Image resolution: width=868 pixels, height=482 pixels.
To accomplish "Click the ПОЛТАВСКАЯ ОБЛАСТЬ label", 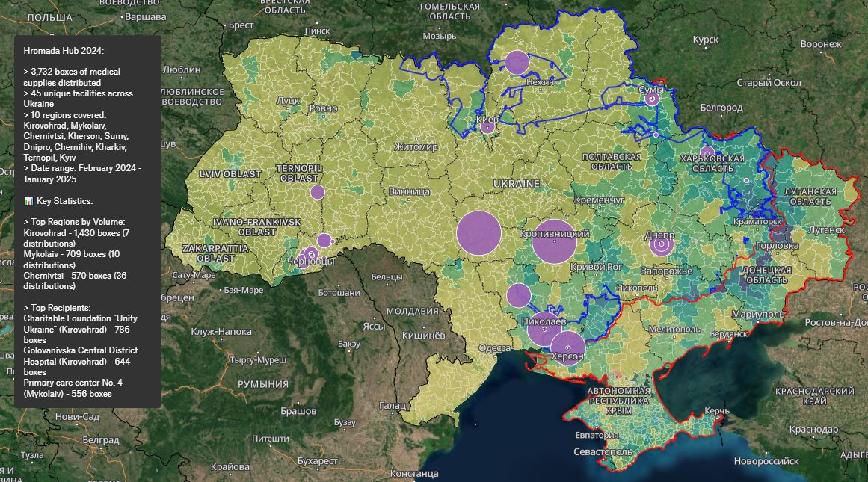I will (x=611, y=161).
